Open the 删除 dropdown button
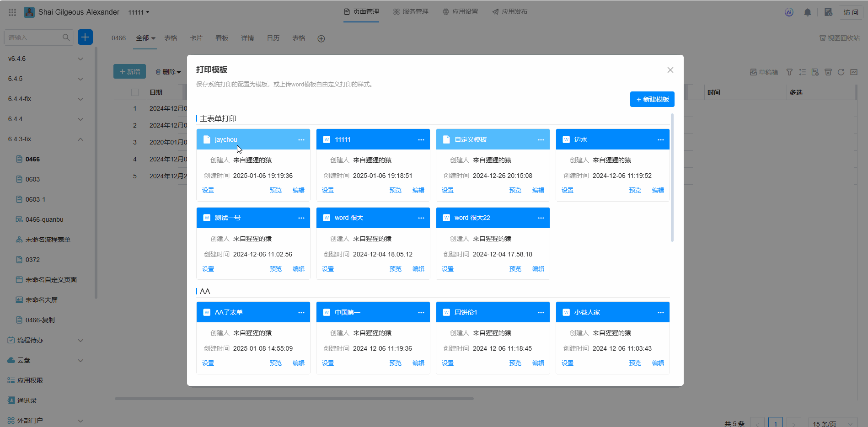868x427 pixels. click(168, 72)
